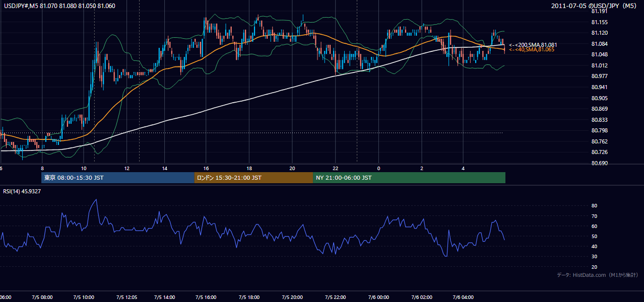Click the 7/5 14:00 bottom time label
Screen dimensions: 644x302
point(164,297)
